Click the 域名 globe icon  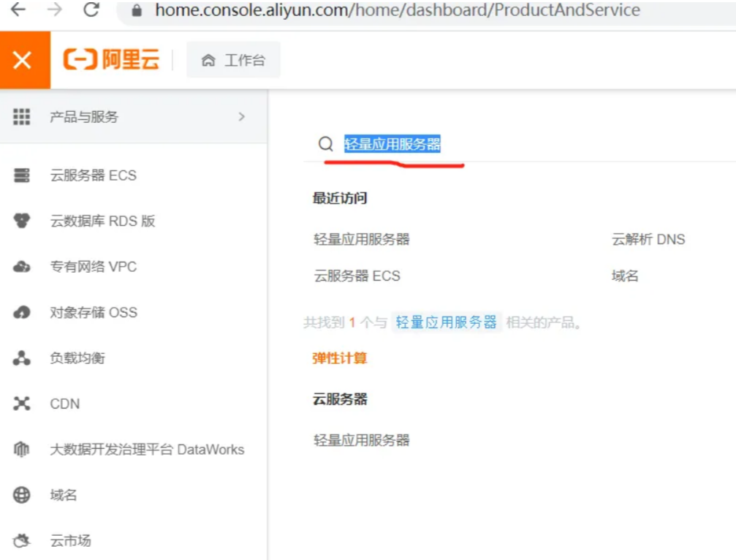pos(22,495)
